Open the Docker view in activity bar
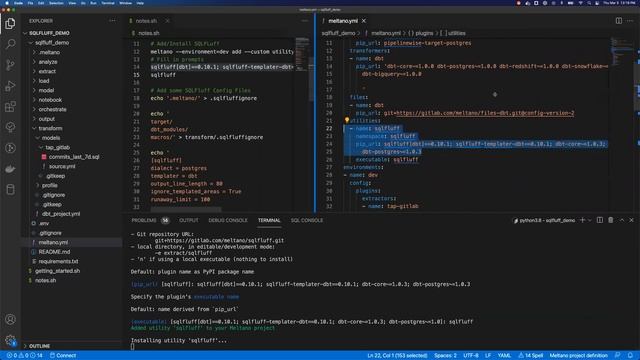This screenshot has height=360, width=640. [x=10, y=169]
